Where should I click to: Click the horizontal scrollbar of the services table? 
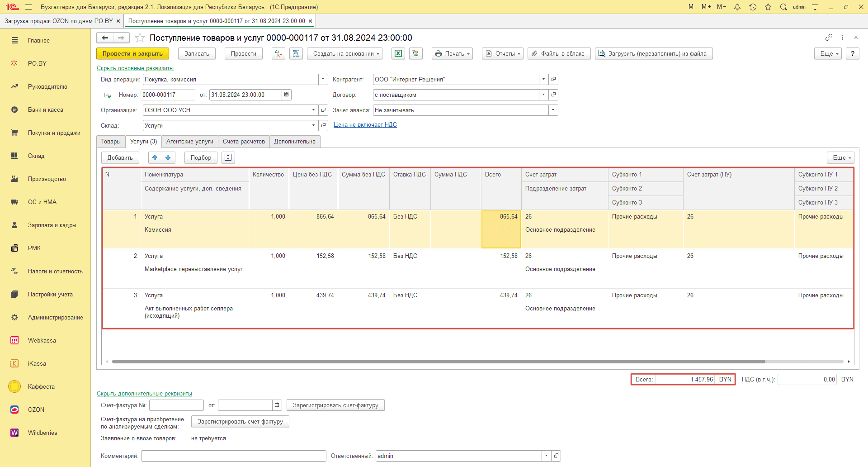tap(439, 362)
